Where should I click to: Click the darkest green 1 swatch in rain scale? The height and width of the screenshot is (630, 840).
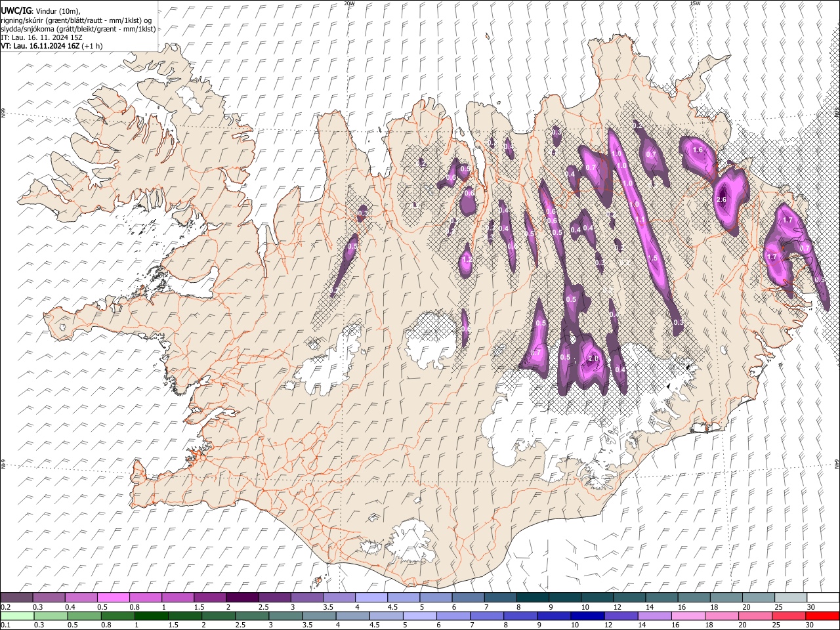click(x=152, y=616)
